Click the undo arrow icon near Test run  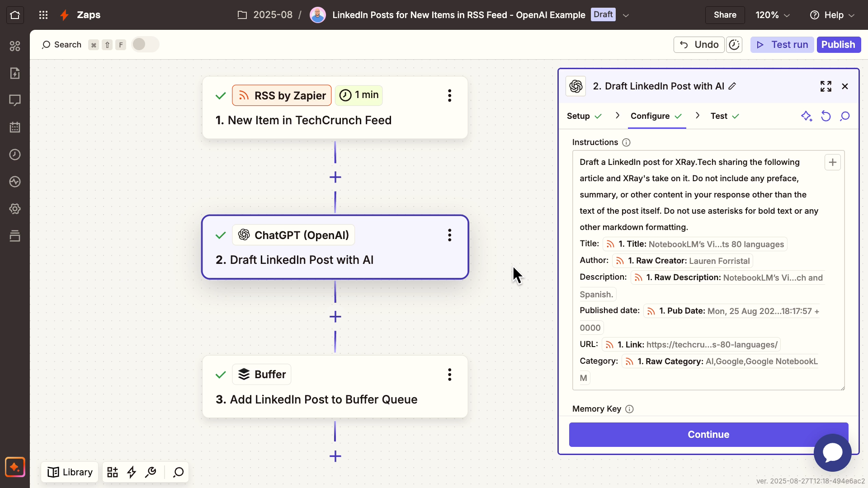(x=684, y=45)
